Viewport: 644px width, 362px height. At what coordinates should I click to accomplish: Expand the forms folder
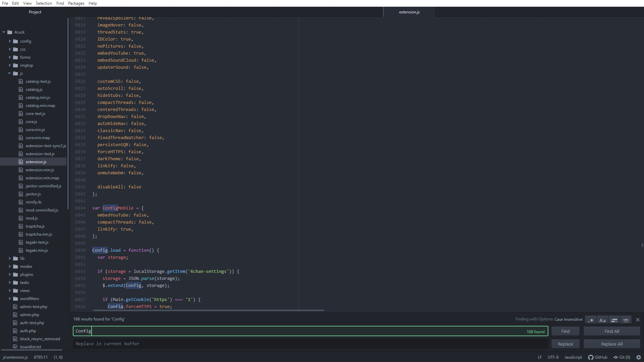tap(10, 57)
